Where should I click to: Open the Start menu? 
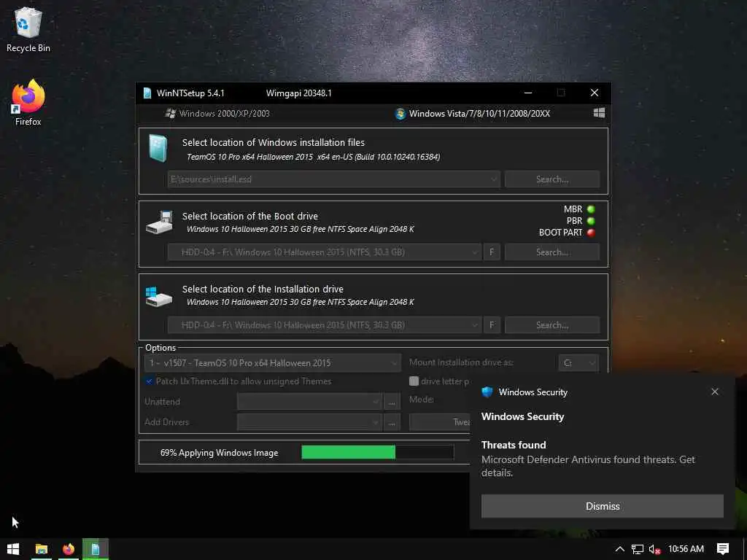[x=13, y=549]
